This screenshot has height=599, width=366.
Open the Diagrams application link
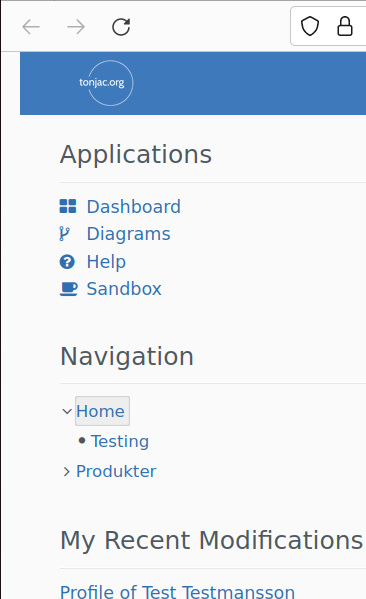128,234
